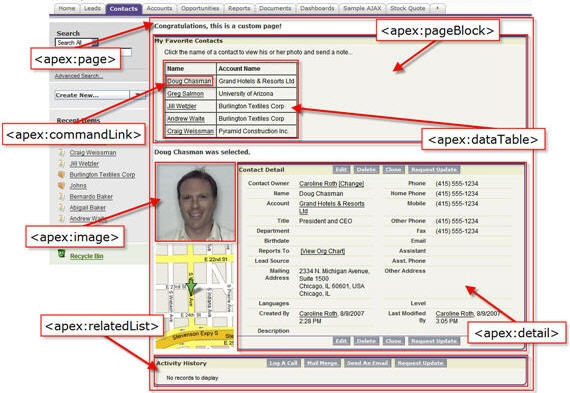The height and width of the screenshot is (393, 570).
Task: Open the Documents tab
Action: tap(275, 8)
